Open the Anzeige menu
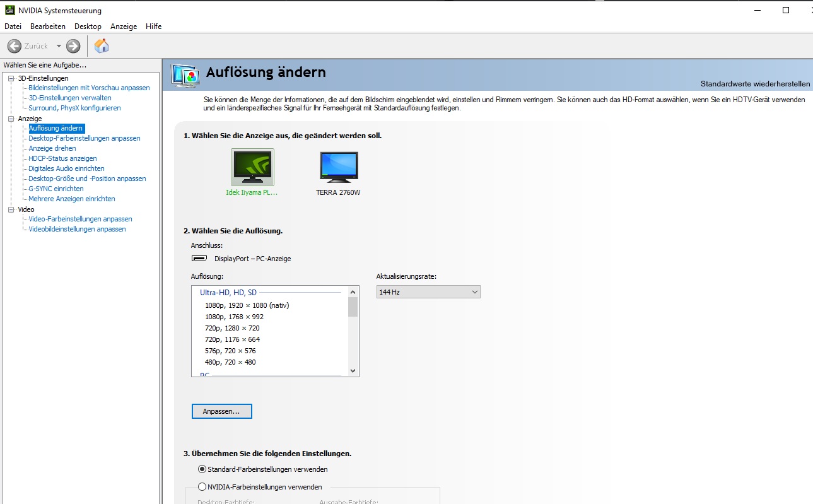Screen dimensions: 813x504 coord(124,26)
